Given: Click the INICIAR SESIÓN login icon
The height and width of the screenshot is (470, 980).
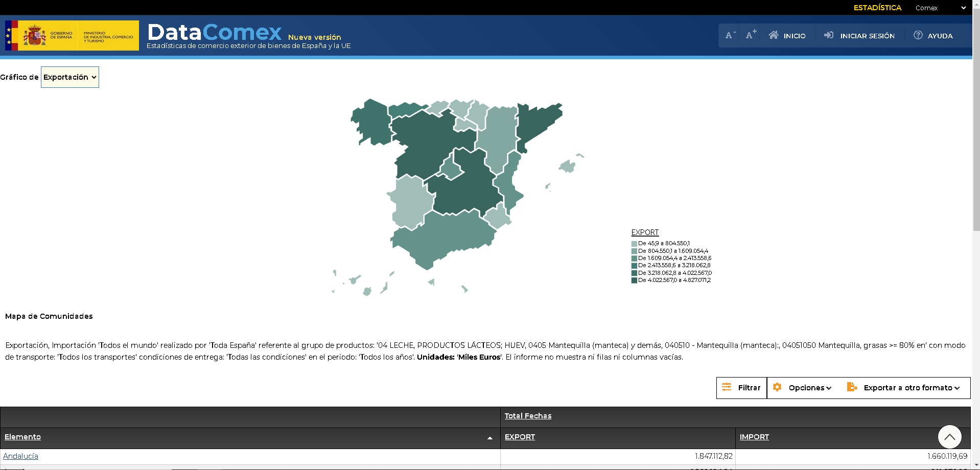Looking at the screenshot, I should (829, 35).
